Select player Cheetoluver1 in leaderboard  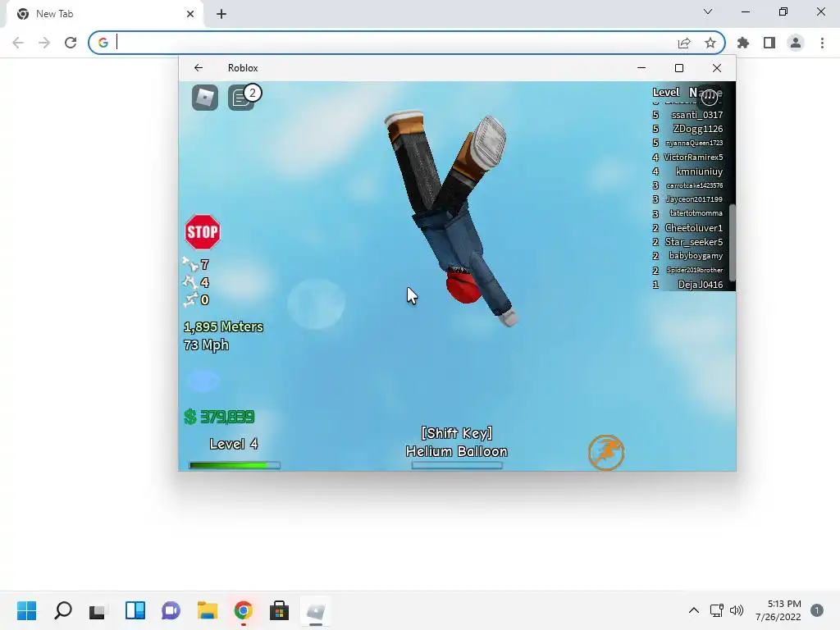point(694,228)
